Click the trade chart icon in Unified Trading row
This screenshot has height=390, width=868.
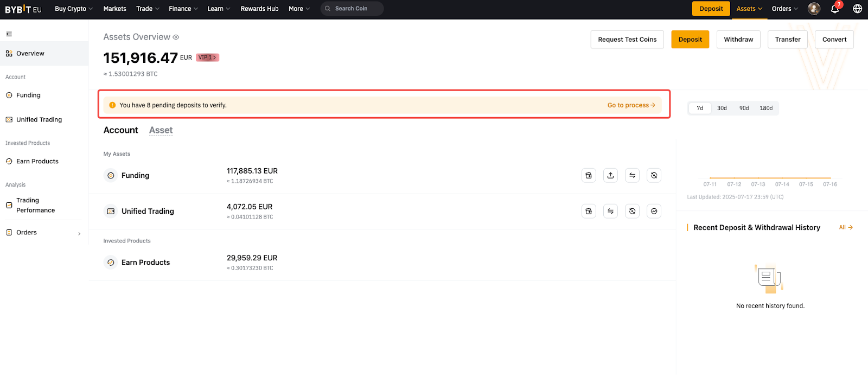(654, 211)
